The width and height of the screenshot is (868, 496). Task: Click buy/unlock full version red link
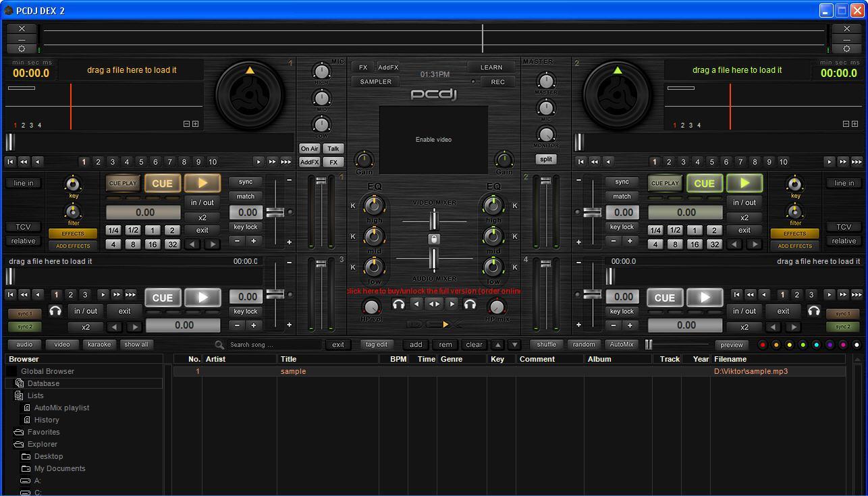(434, 291)
